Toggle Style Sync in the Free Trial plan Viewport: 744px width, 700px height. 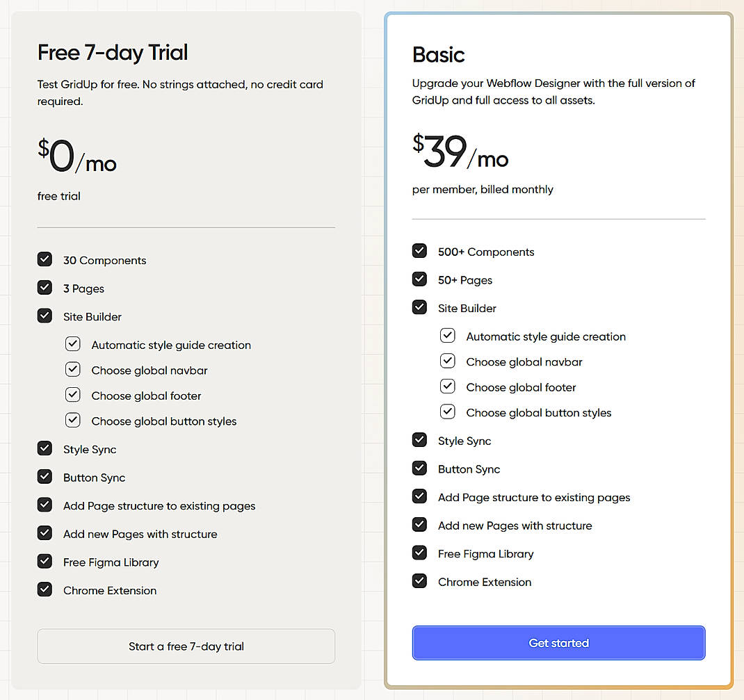pos(45,448)
